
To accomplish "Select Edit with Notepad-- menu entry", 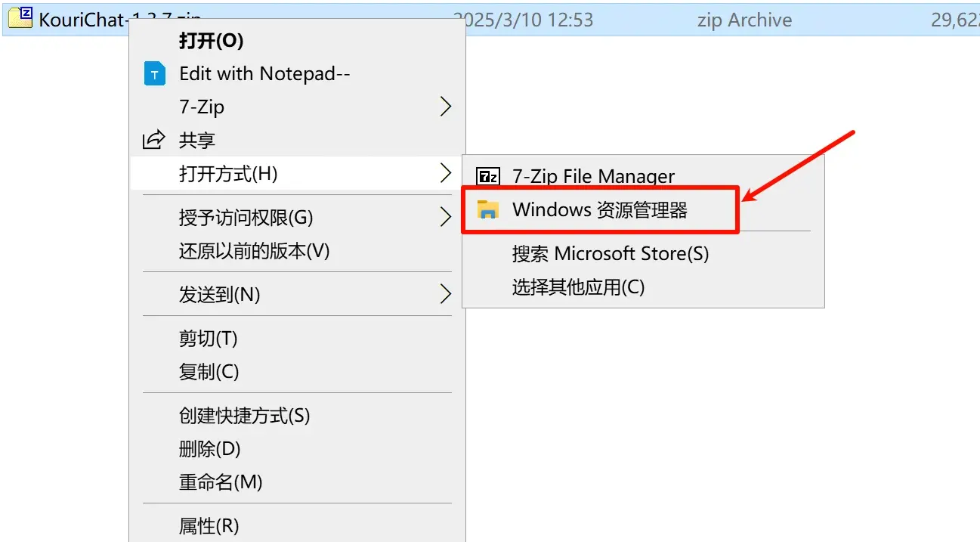I will [264, 74].
